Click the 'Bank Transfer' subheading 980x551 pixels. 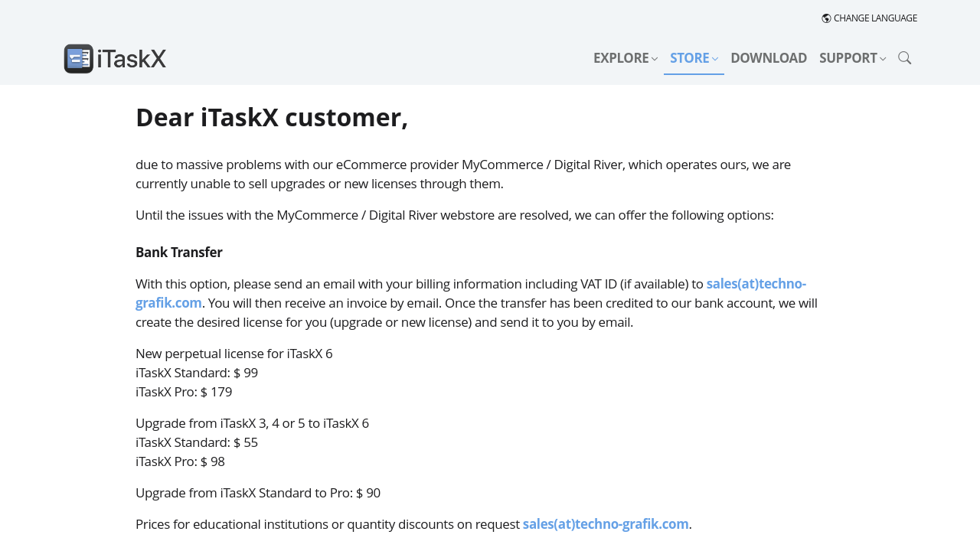coord(179,253)
